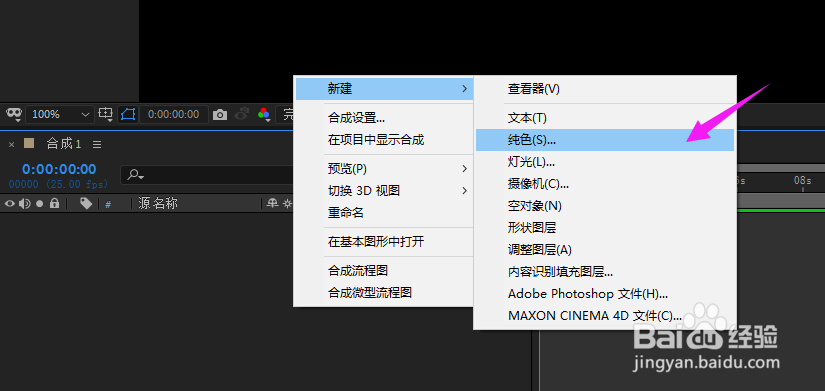The height and width of the screenshot is (391, 825).
Task: Open the 合成1 panel menu icon
Action: tap(97, 144)
